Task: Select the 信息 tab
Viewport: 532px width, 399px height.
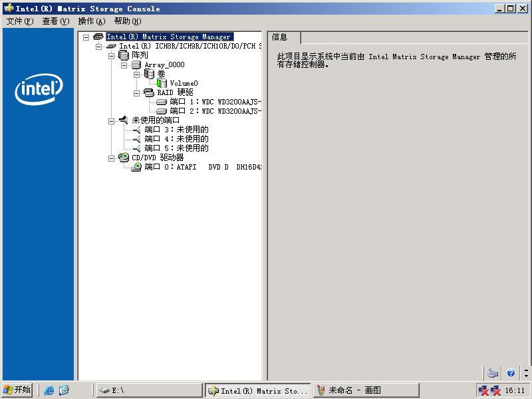Action: 280,37
